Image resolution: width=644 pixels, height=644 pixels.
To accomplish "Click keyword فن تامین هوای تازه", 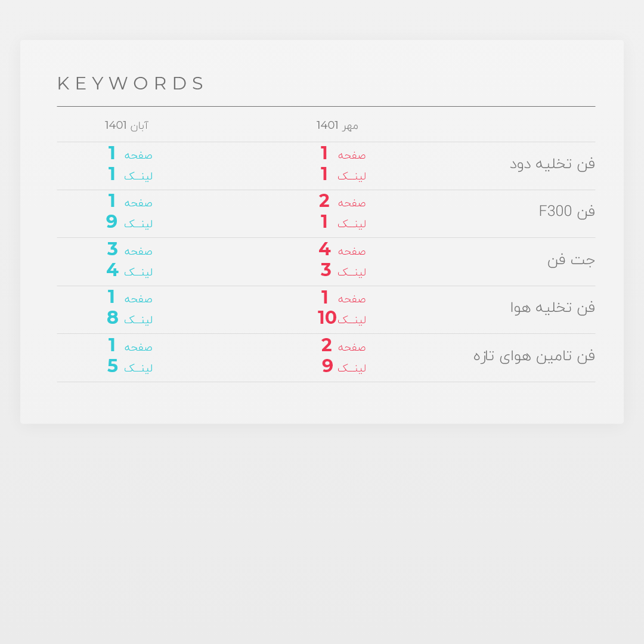I will [x=534, y=355].
